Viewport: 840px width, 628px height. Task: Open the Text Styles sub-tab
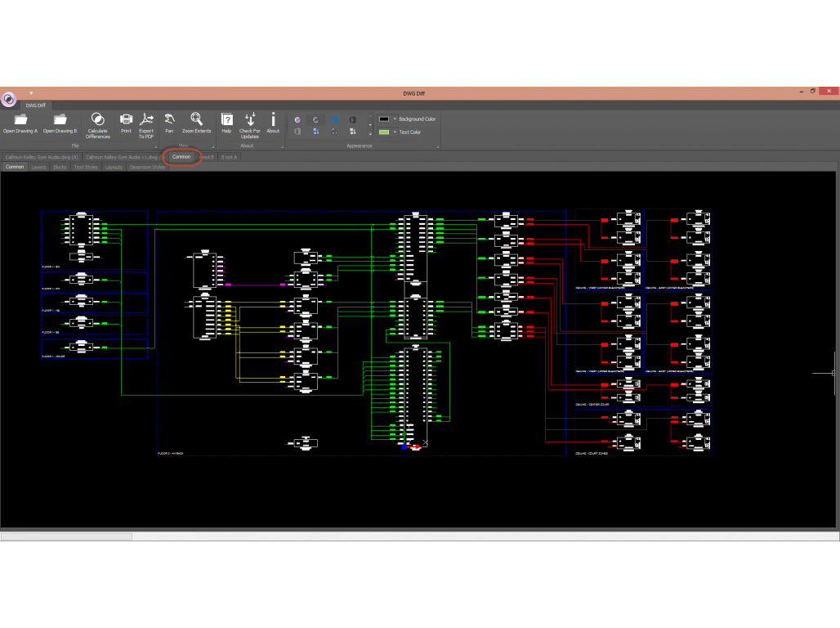tap(86, 168)
